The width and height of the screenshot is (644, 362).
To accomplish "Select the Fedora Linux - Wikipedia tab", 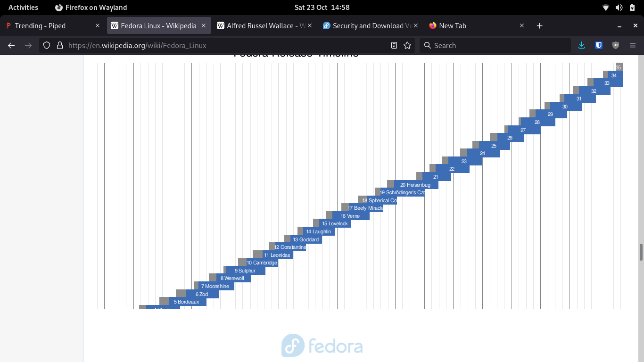I will 159,26.
